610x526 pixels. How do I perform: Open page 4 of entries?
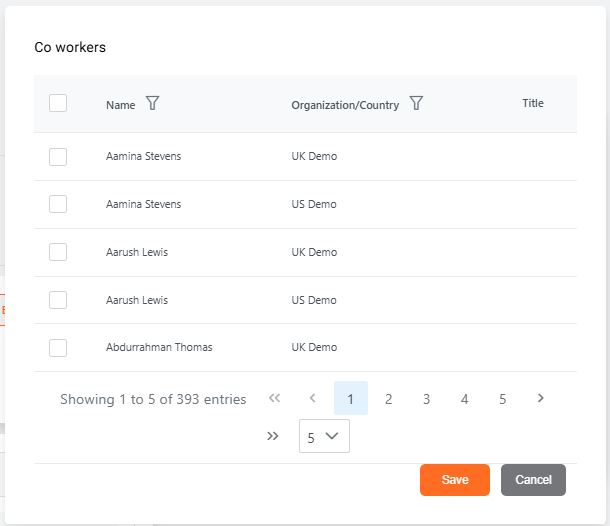coord(464,399)
